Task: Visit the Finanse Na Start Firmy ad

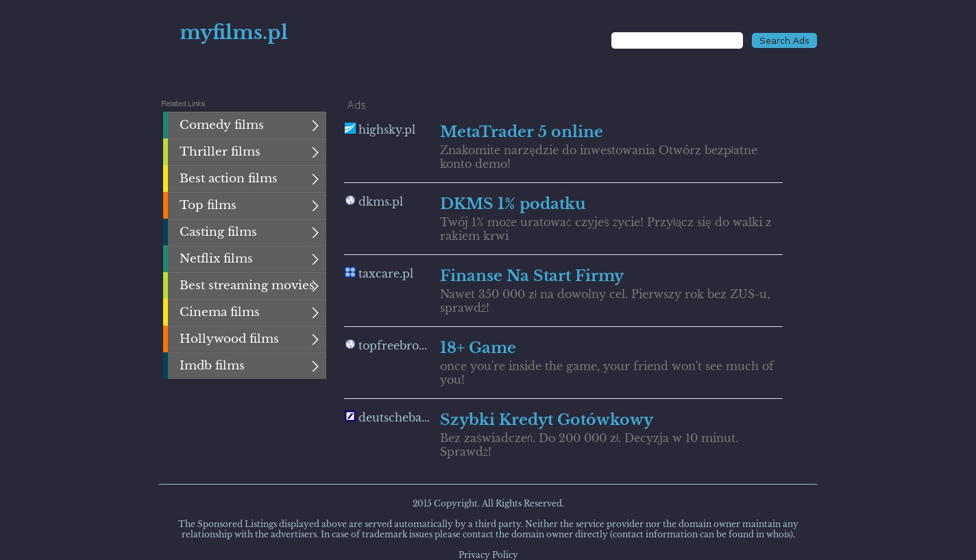Action: tap(531, 276)
